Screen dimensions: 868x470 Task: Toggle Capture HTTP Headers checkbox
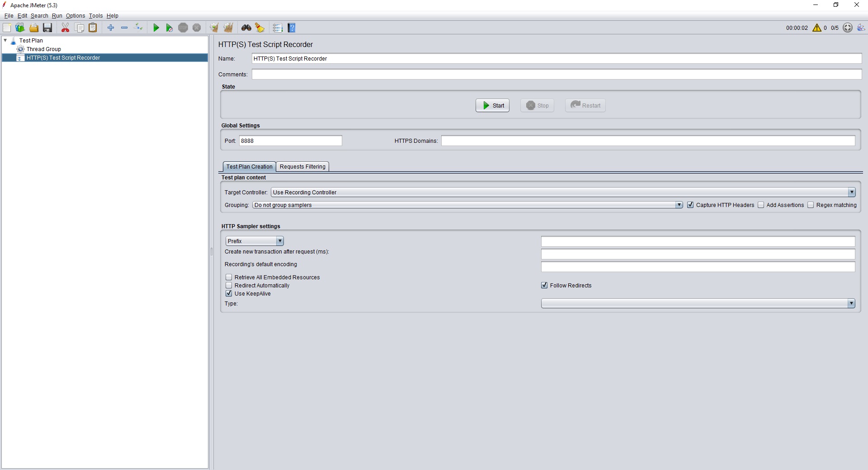[x=690, y=205]
